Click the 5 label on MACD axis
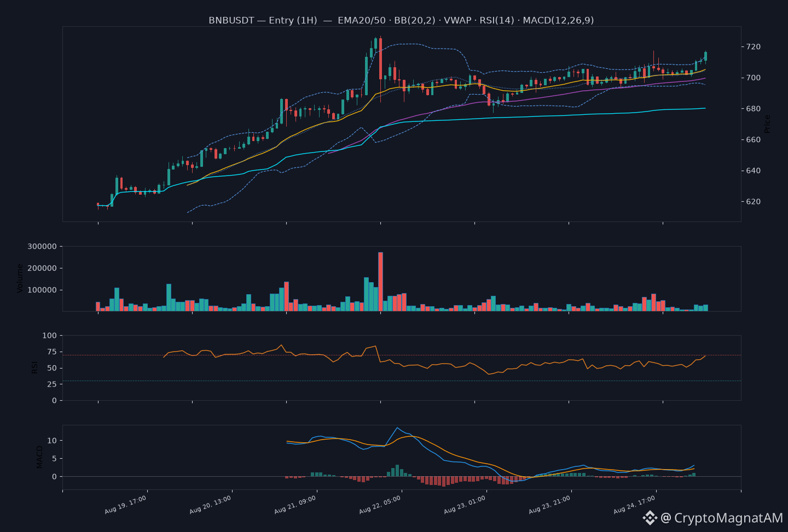 tap(54, 459)
